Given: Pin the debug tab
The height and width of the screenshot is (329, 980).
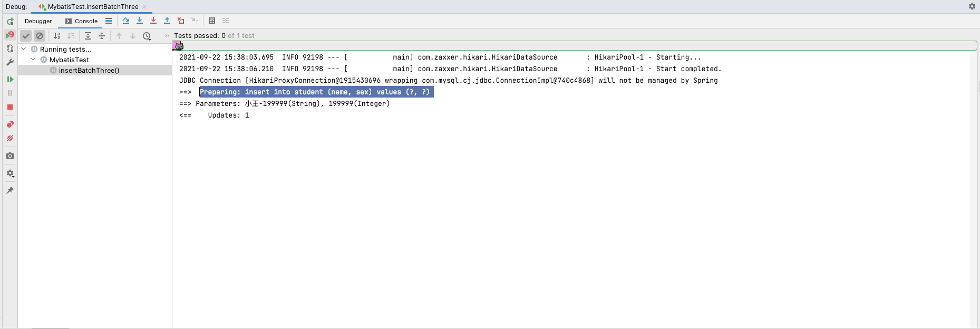Looking at the screenshot, I should coord(10,190).
